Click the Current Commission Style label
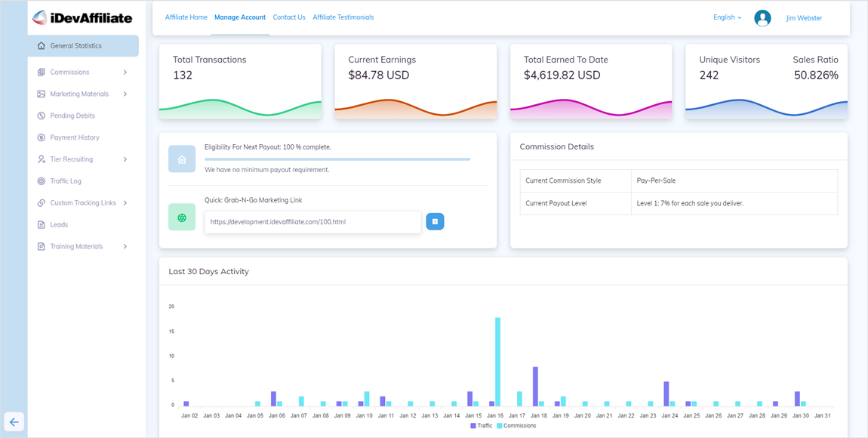This screenshot has height=438, width=868. [x=563, y=180]
